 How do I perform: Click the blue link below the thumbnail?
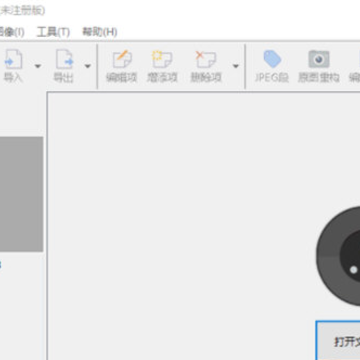[x=1, y=265]
